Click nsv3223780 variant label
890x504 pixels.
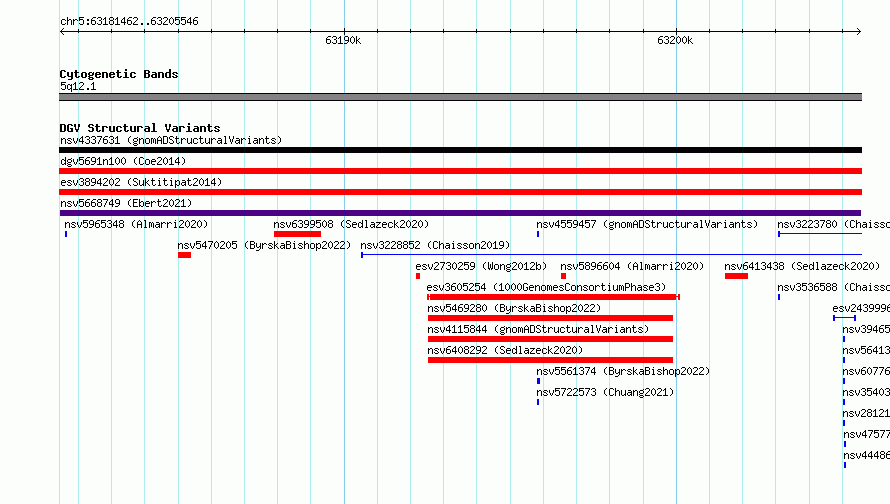pyautogui.click(x=833, y=224)
